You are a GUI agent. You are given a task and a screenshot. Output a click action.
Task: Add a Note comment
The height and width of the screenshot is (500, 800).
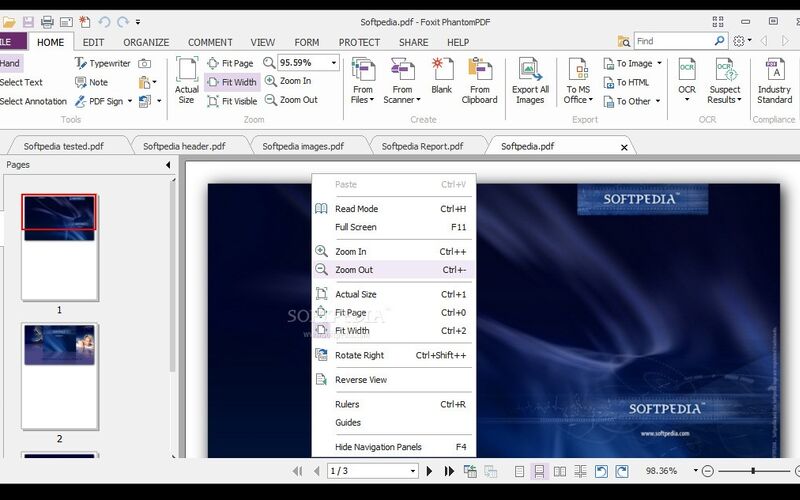tap(91, 82)
